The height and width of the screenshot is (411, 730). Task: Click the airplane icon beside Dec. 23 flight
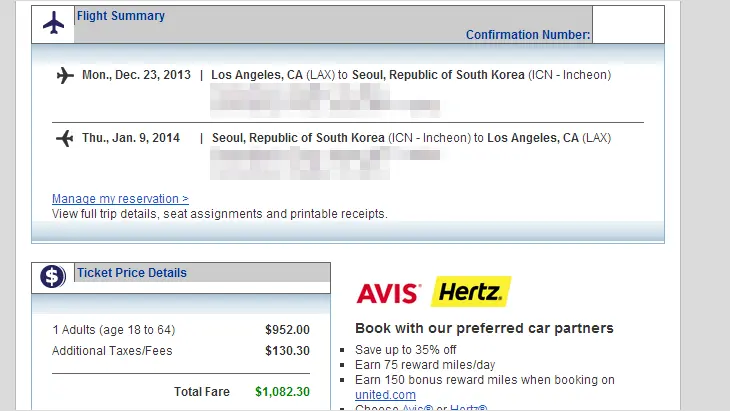[66, 75]
